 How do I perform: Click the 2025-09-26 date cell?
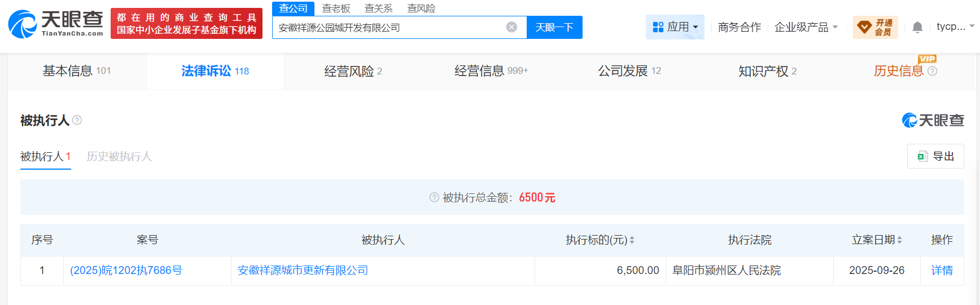pos(877,271)
